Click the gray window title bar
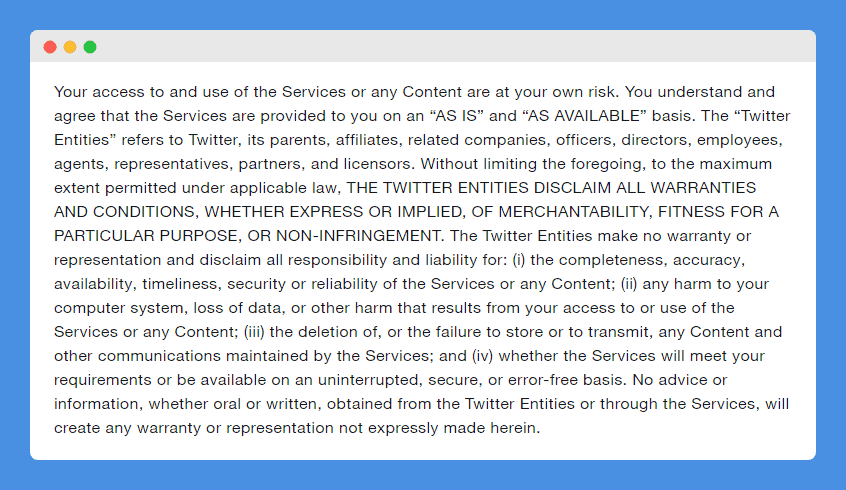 point(423,46)
